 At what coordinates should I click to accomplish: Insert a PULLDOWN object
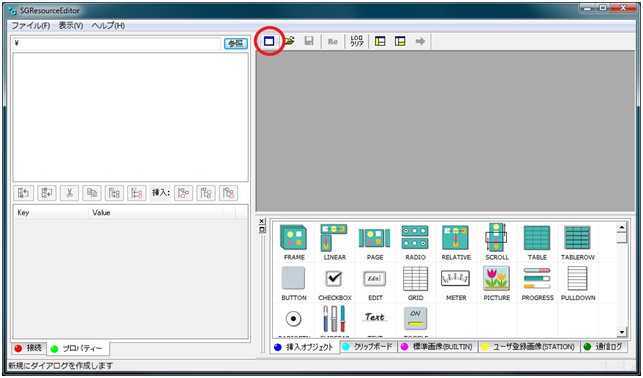pyautogui.click(x=578, y=283)
